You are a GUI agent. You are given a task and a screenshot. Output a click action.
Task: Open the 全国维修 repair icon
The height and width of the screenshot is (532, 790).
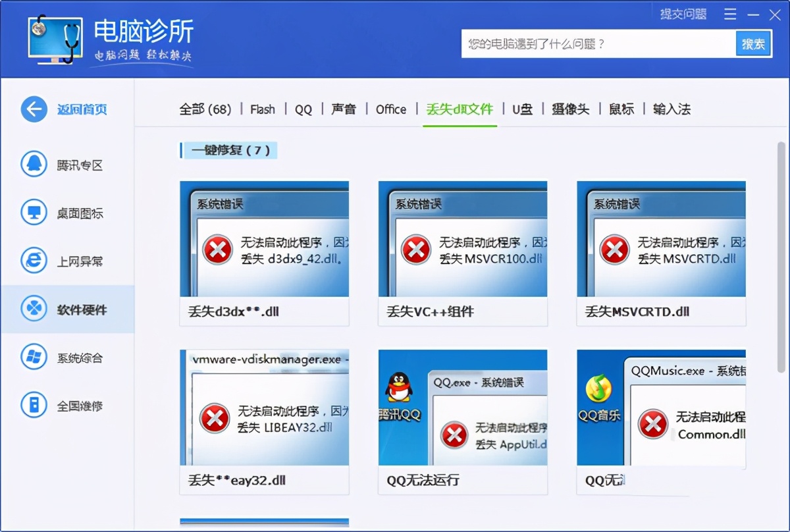[34, 406]
